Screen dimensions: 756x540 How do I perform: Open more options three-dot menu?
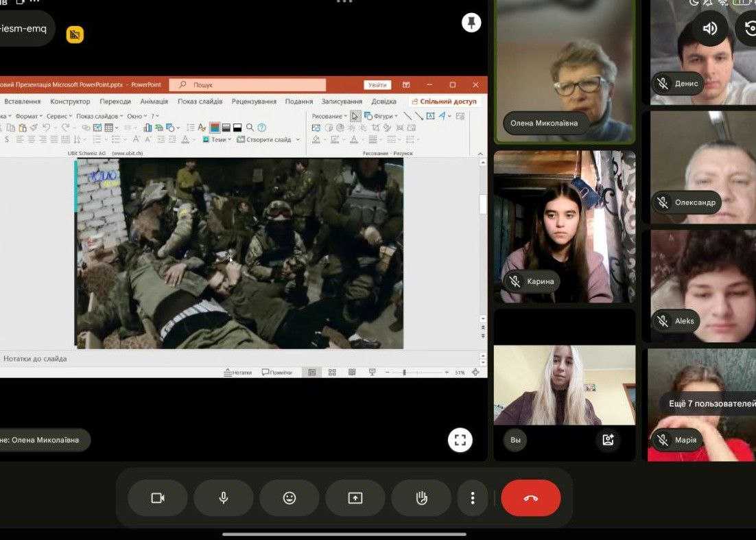pyautogui.click(x=472, y=498)
